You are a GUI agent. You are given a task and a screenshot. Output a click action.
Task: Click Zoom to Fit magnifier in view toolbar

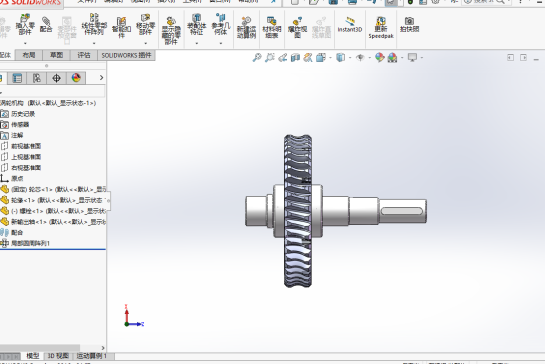[257, 57]
